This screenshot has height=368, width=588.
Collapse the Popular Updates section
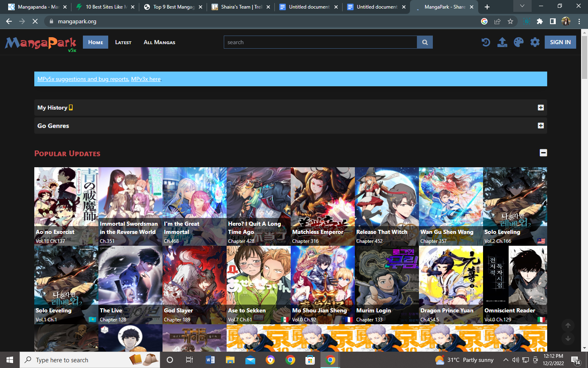[x=543, y=153]
